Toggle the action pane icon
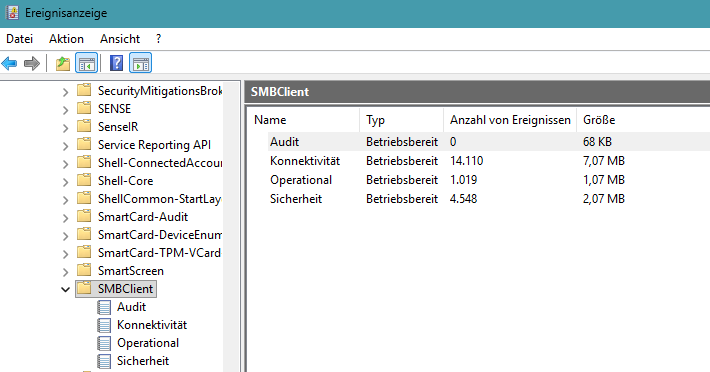Viewport: 710px width, 372px height. pos(141,63)
